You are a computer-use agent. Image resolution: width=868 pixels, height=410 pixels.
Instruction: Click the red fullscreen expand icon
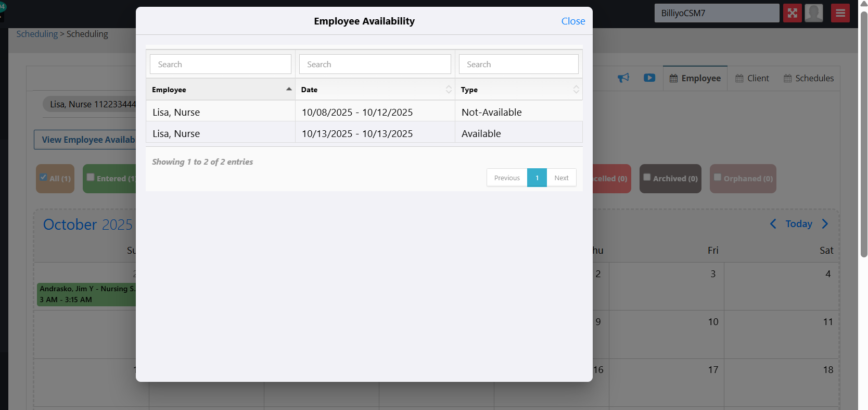[x=792, y=13]
